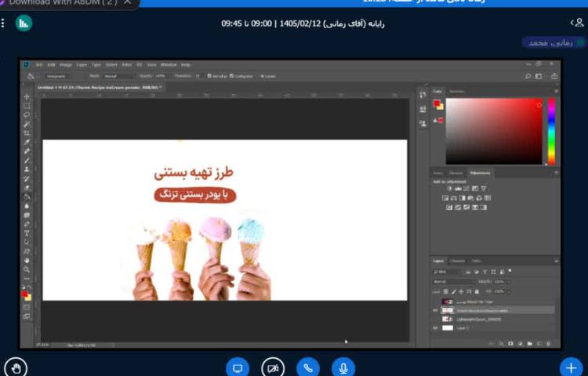Toggle the Anti-alias checkbox
This screenshot has width=588, height=376.
coord(209,76)
